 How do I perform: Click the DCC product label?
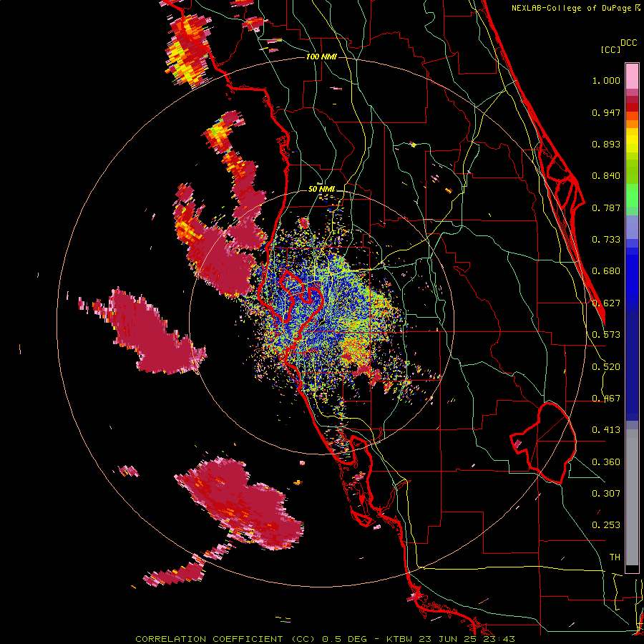pyautogui.click(x=628, y=43)
